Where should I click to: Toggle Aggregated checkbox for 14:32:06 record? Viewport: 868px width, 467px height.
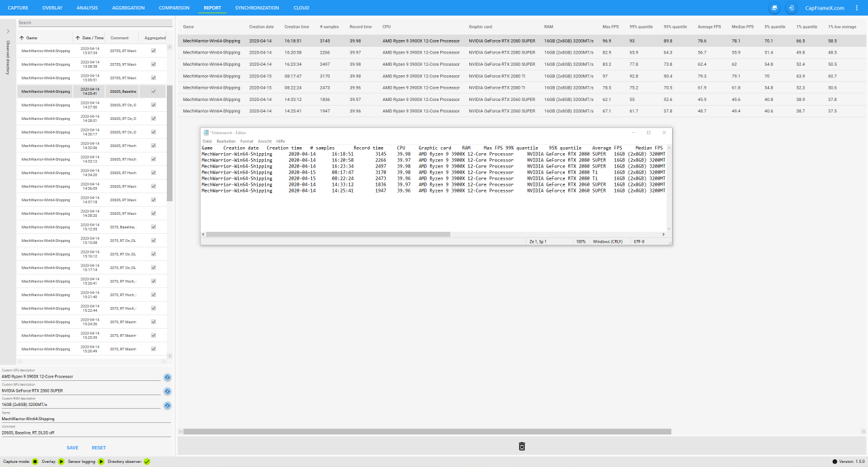coord(154,146)
